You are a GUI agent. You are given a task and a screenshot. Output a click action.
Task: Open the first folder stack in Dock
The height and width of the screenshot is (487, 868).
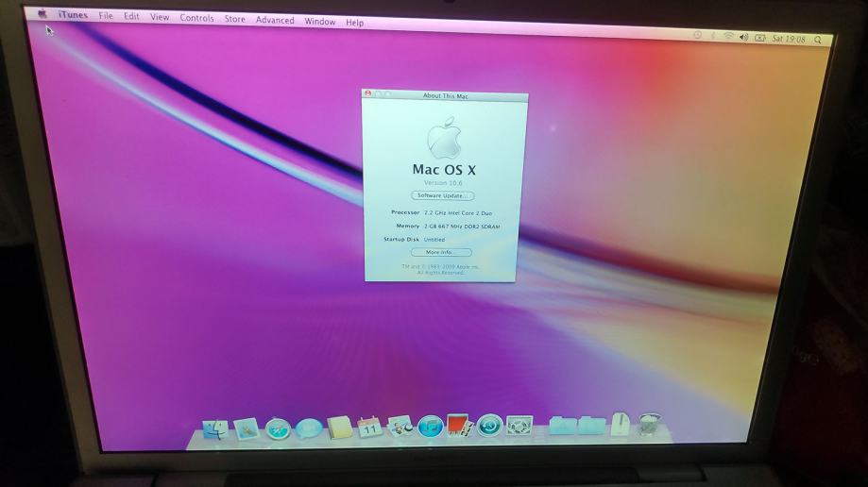(x=562, y=425)
